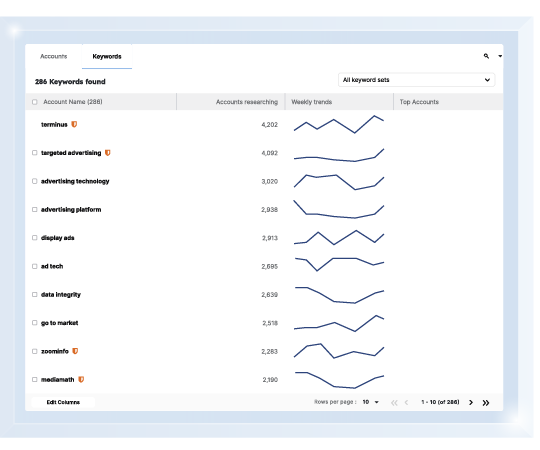The width and height of the screenshot is (540, 450).
Task: Open the rows per page dropdown
Action: click(x=371, y=402)
